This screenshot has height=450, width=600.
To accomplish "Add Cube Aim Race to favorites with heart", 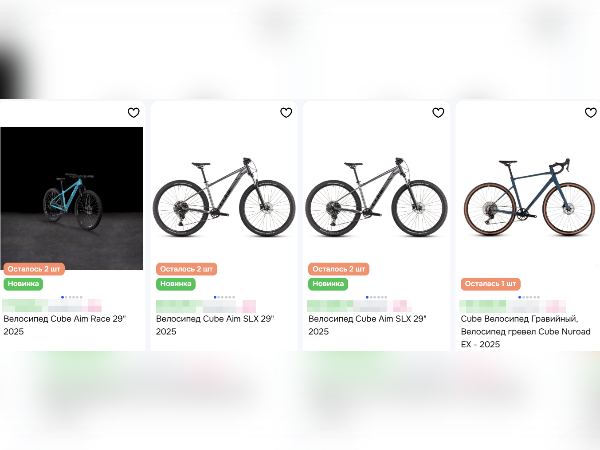I will 133,113.
